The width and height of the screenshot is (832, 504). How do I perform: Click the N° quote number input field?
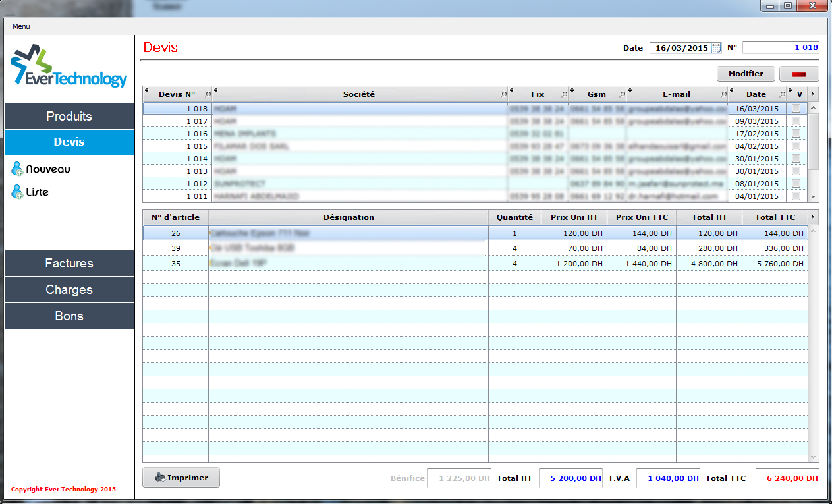click(781, 48)
